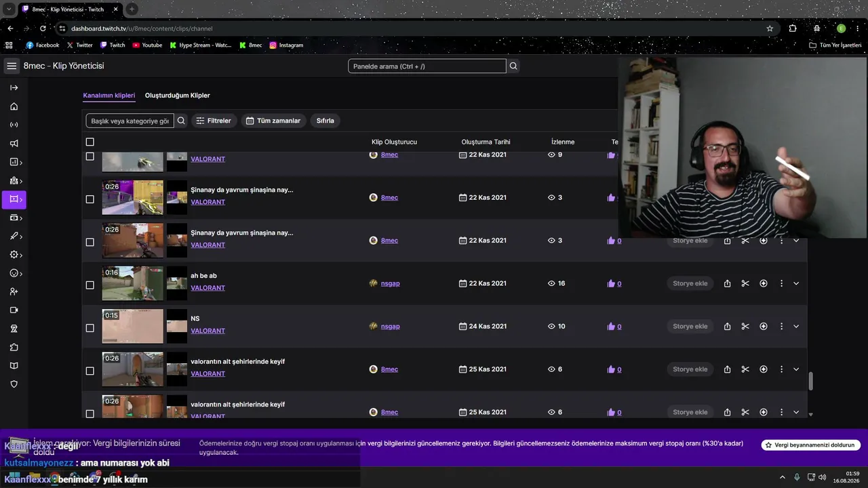The height and width of the screenshot is (488, 868).
Task: Open the hamburger navigation menu
Action: tap(12, 66)
